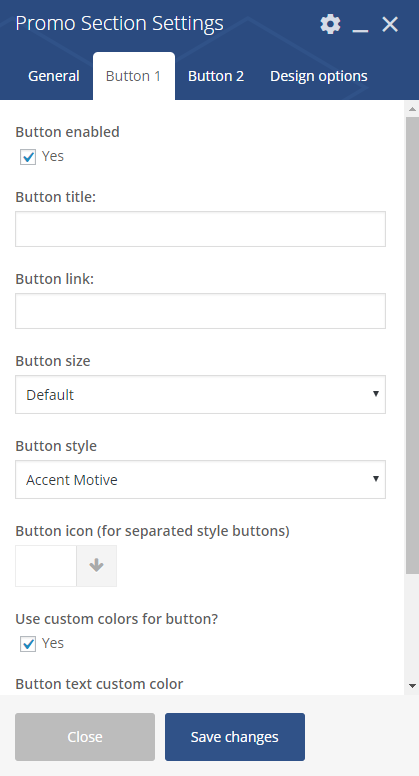419x776 pixels.
Task: Select the Button 1 tab
Action: click(134, 76)
